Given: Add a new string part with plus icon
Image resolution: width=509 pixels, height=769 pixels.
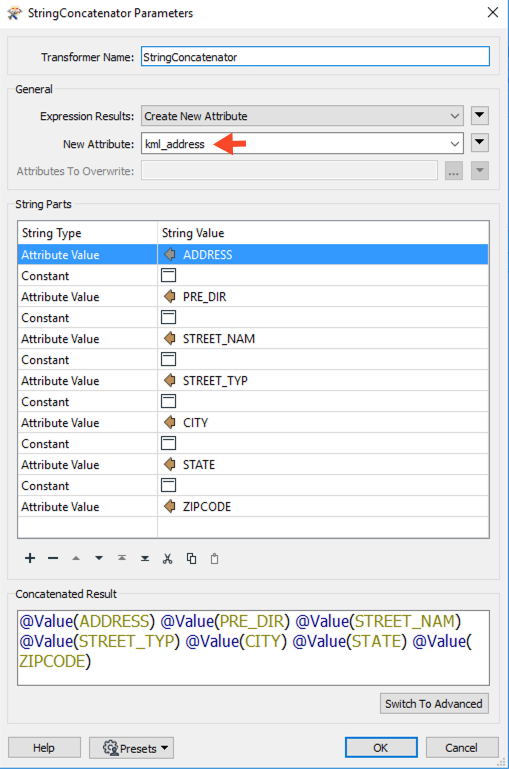Looking at the screenshot, I should pyautogui.click(x=30, y=558).
